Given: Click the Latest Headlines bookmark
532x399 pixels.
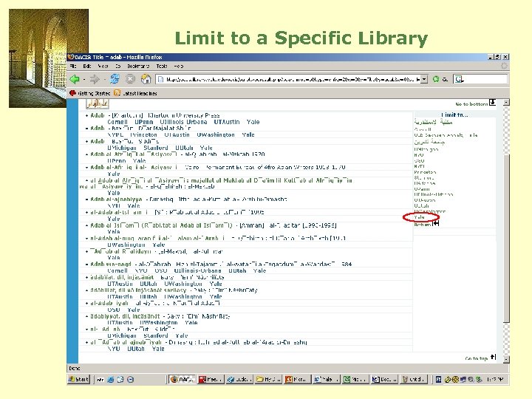Looking at the screenshot, I should click(x=140, y=93).
